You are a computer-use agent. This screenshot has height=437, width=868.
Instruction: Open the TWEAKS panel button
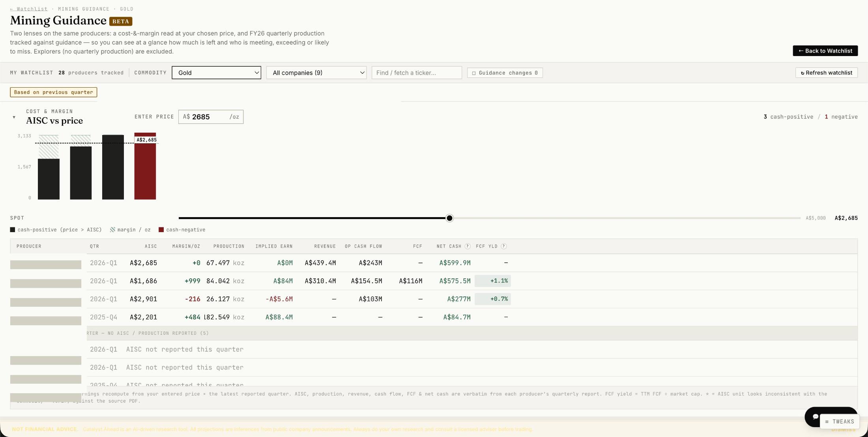840,422
